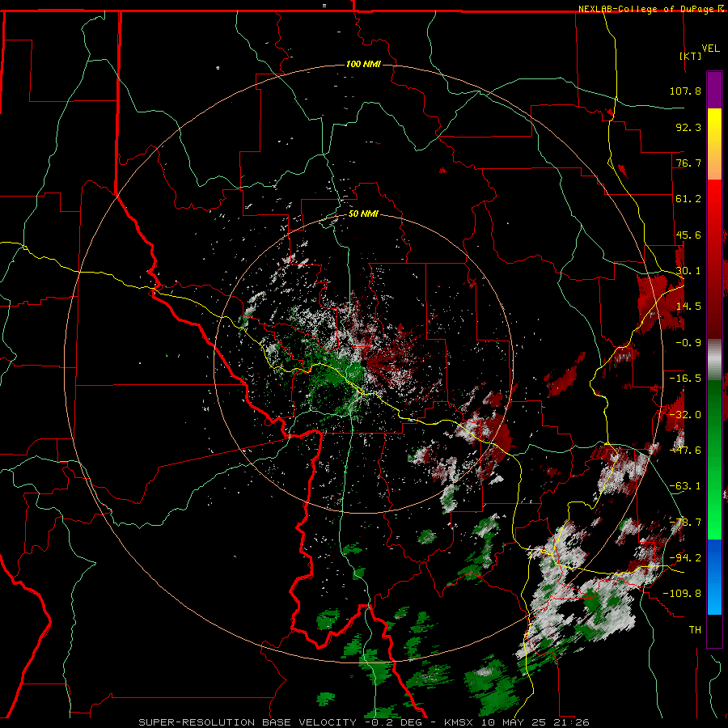Image resolution: width=728 pixels, height=728 pixels.
Task: Click the -63.1 velocity scale value
Action: click(x=685, y=486)
